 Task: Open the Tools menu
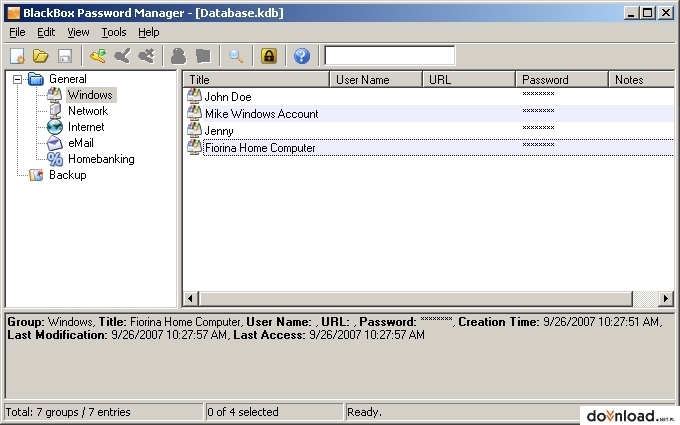[114, 33]
